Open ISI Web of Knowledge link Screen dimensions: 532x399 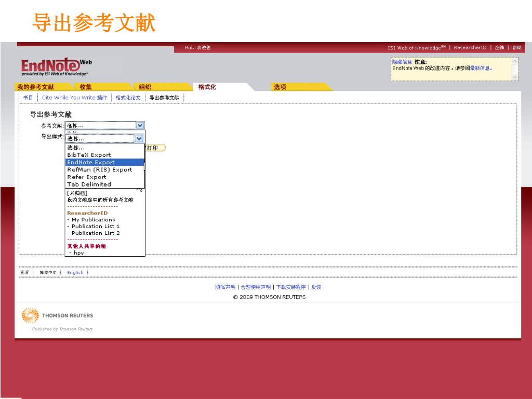(417, 48)
